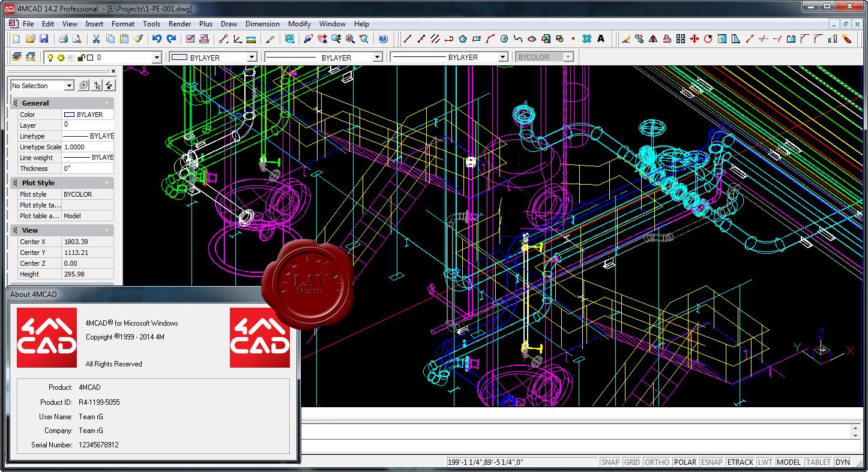Open the File menu
This screenshot has height=472, width=868.
tap(28, 24)
